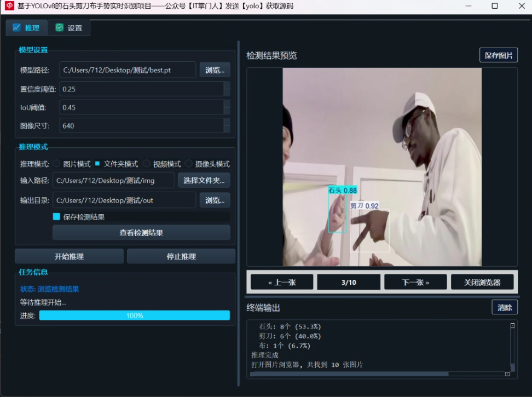This screenshot has width=532, height=397.
Task: Click the 石头 0.88 detection label
Action: coord(342,190)
